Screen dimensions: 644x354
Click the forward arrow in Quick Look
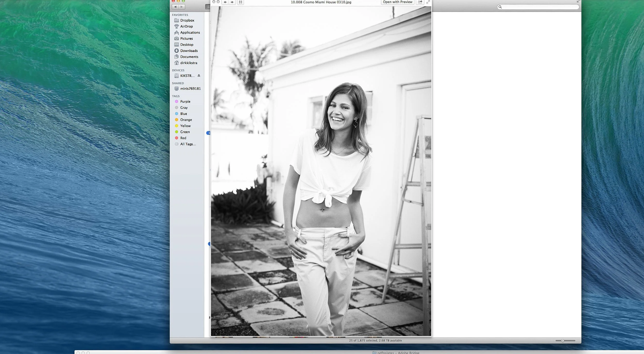coord(232,2)
